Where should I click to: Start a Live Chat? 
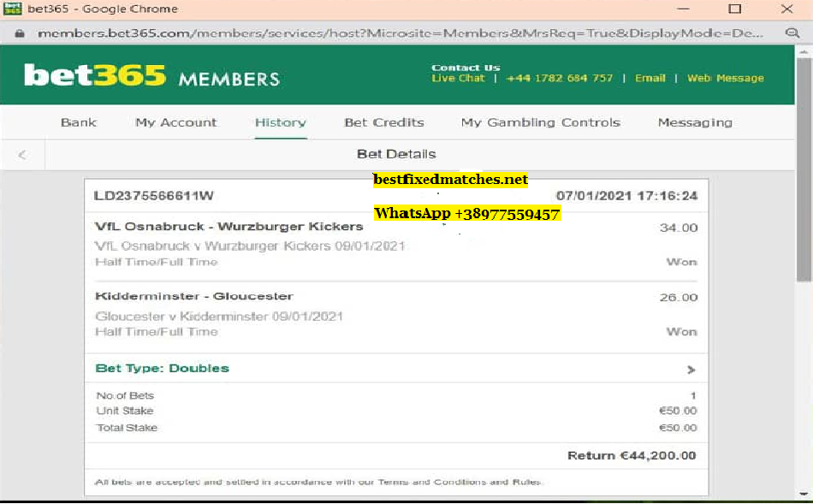pyautogui.click(x=459, y=79)
